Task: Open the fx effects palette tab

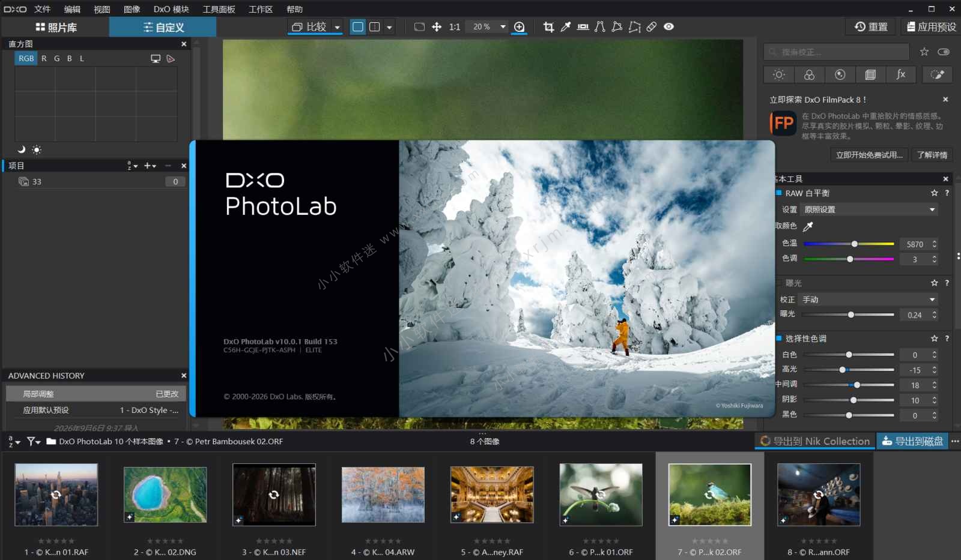Action: (901, 74)
